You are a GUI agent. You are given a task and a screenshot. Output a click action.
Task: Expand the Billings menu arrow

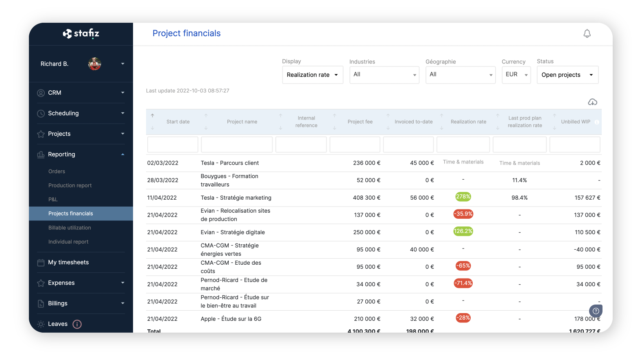[122, 303]
